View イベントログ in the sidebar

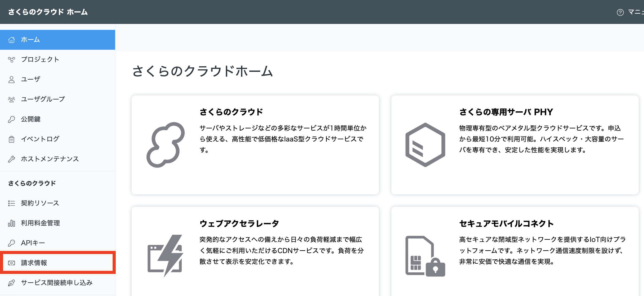58,139
